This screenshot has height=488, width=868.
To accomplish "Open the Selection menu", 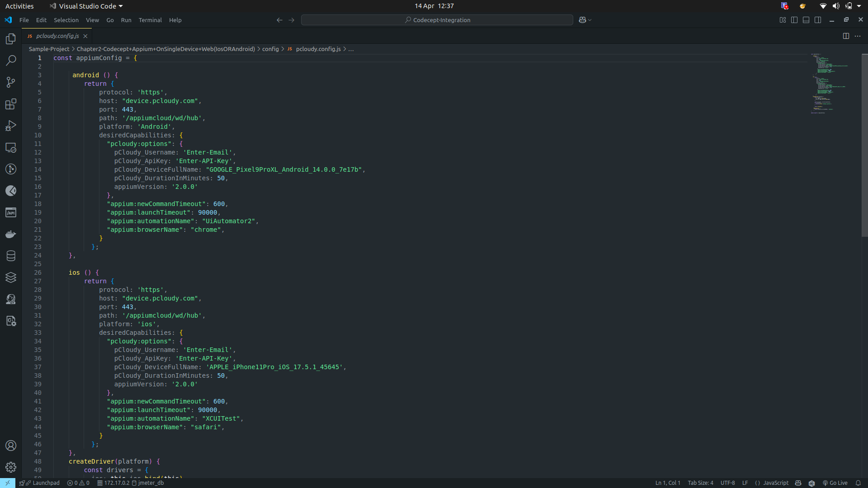I will tap(66, 20).
